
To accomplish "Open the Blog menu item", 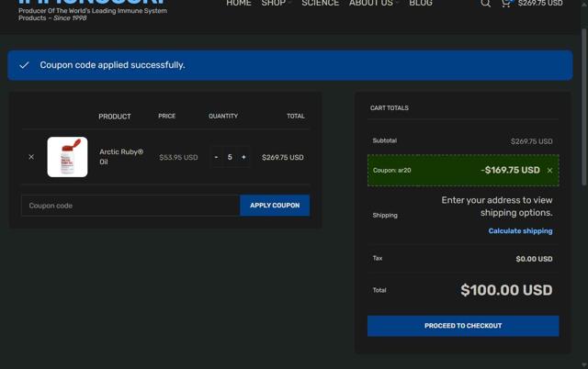I will [x=421, y=3].
